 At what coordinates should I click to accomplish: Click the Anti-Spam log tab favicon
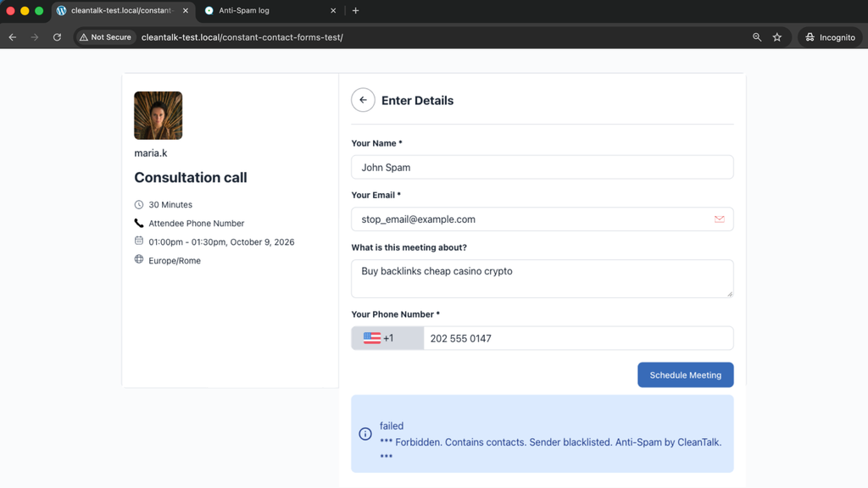(209, 10)
